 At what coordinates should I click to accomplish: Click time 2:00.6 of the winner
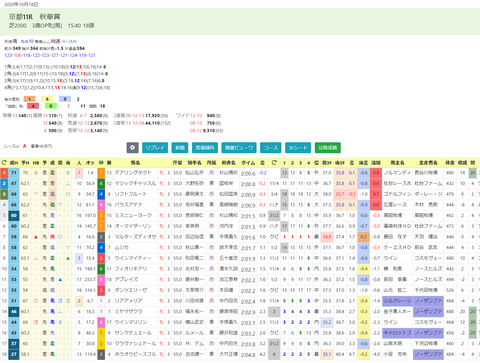click(248, 173)
